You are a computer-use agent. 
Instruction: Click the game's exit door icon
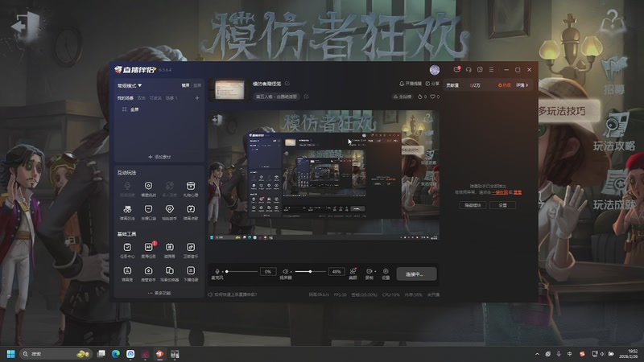[26, 26]
